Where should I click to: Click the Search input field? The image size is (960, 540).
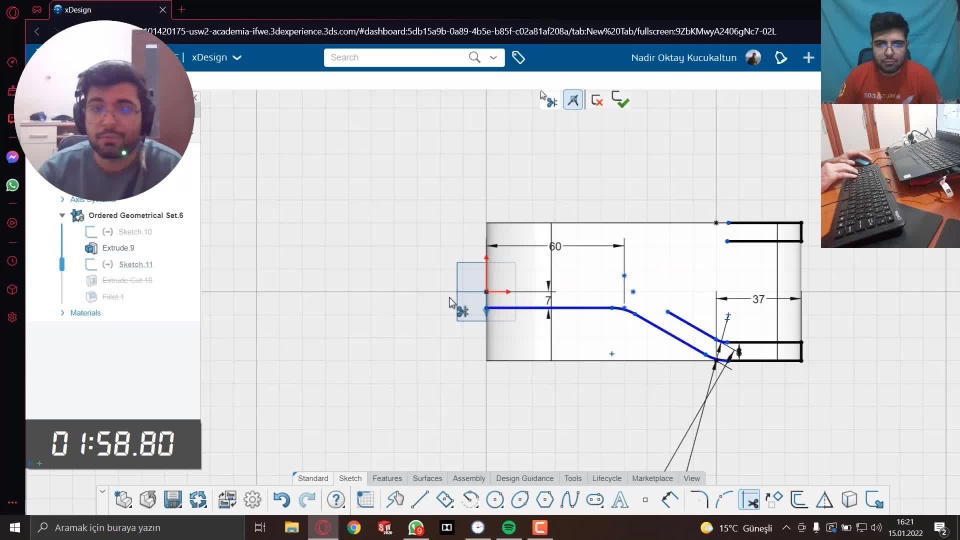397,58
